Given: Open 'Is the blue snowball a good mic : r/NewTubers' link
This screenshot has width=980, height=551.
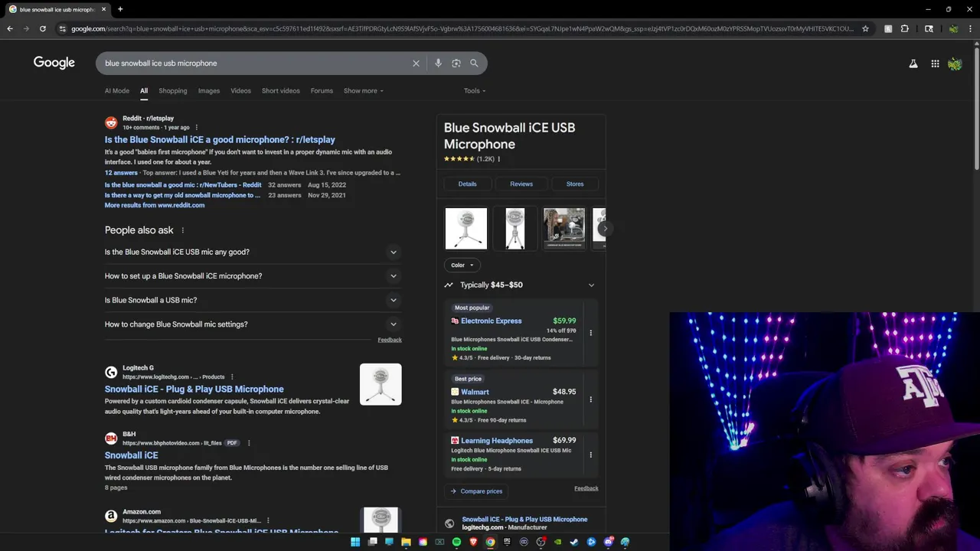Looking at the screenshot, I should click(183, 185).
